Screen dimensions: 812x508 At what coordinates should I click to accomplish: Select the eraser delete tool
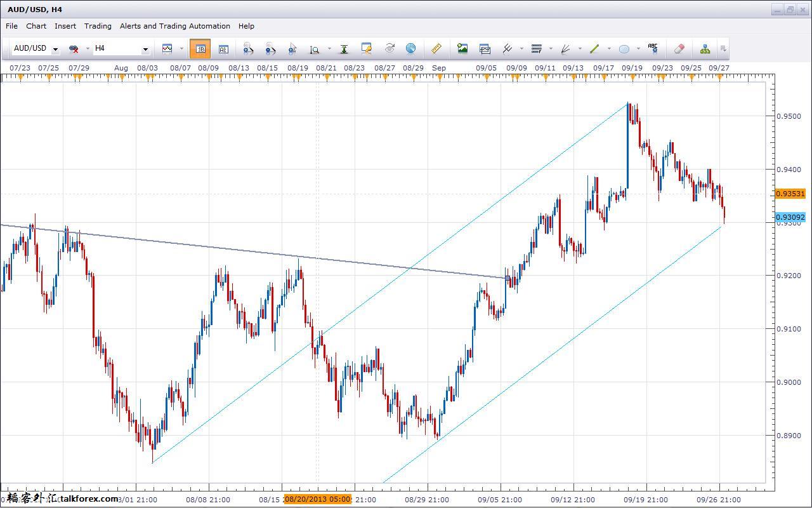(679, 49)
